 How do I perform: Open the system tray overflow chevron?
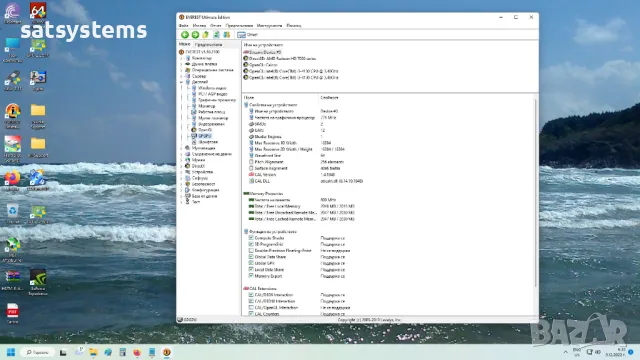[565, 352]
